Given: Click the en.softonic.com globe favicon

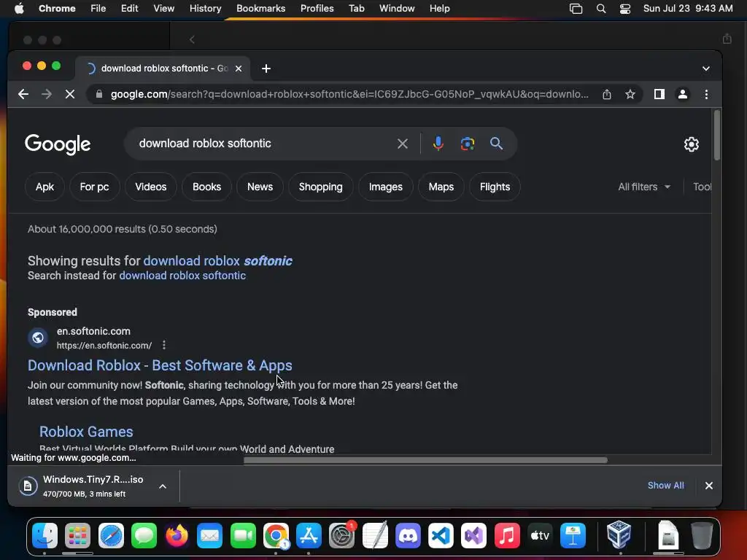Looking at the screenshot, I should [x=38, y=338].
